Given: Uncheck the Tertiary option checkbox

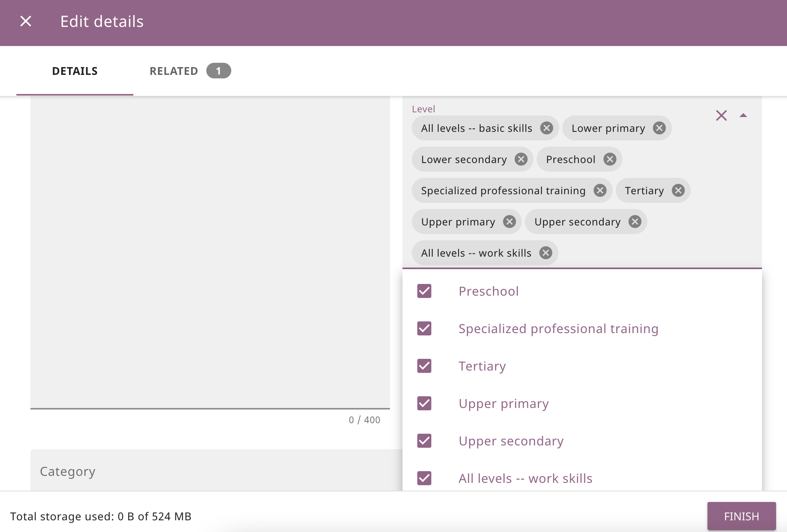Looking at the screenshot, I should pos(424,366).
